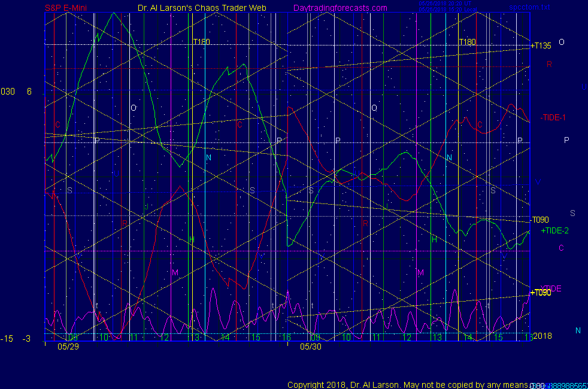Viewport: 588px width, 389px height.
Task: Click the right T180 label near chart top
Action: pos(467,42)
